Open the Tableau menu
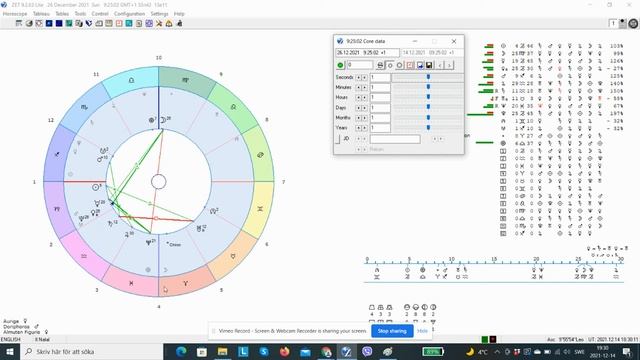Viewport: 640px width, 360px height. click(41, 13)
